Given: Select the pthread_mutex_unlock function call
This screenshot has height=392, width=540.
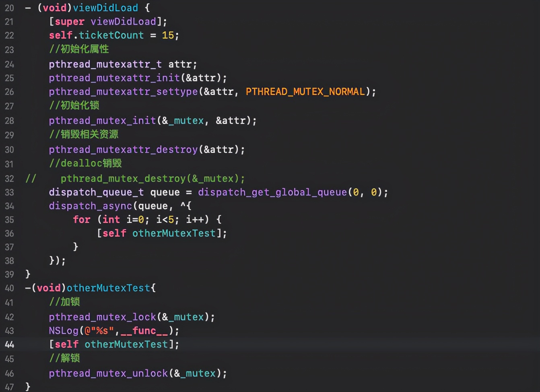Looking at the screenshot, I should click(x=108, y=373).
